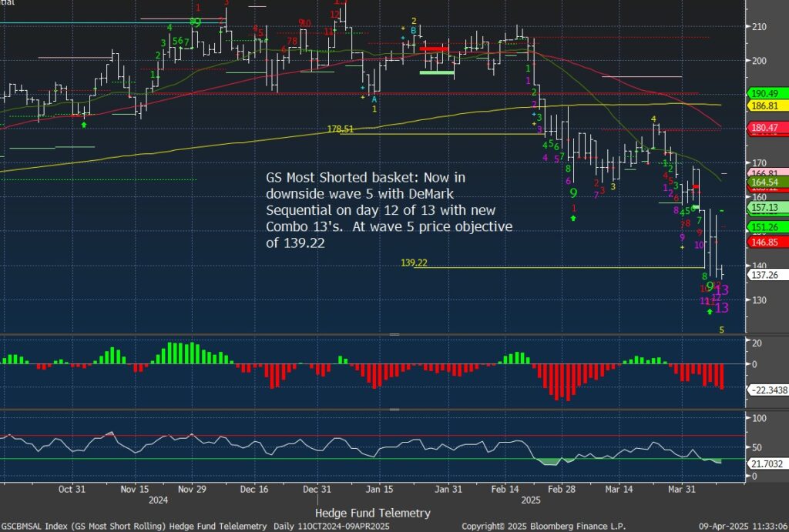Select the thick red bar marker in late January
The height and width of the screenshot is (532, 789).
[434, 49]
